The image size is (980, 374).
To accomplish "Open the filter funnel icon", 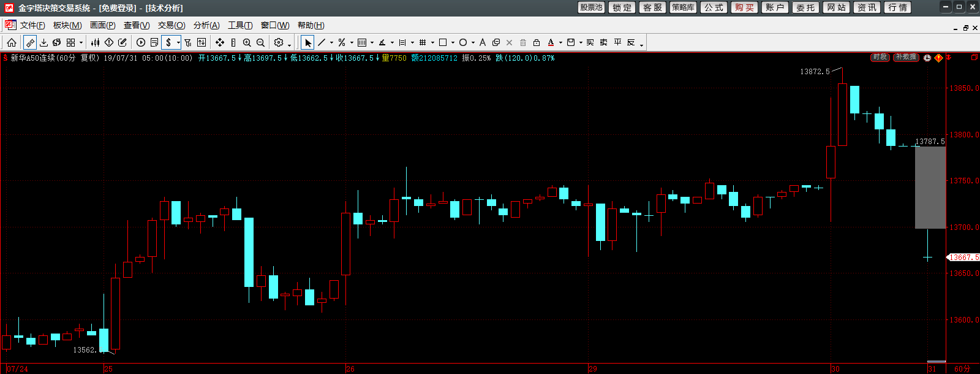I will click(188, 42).
